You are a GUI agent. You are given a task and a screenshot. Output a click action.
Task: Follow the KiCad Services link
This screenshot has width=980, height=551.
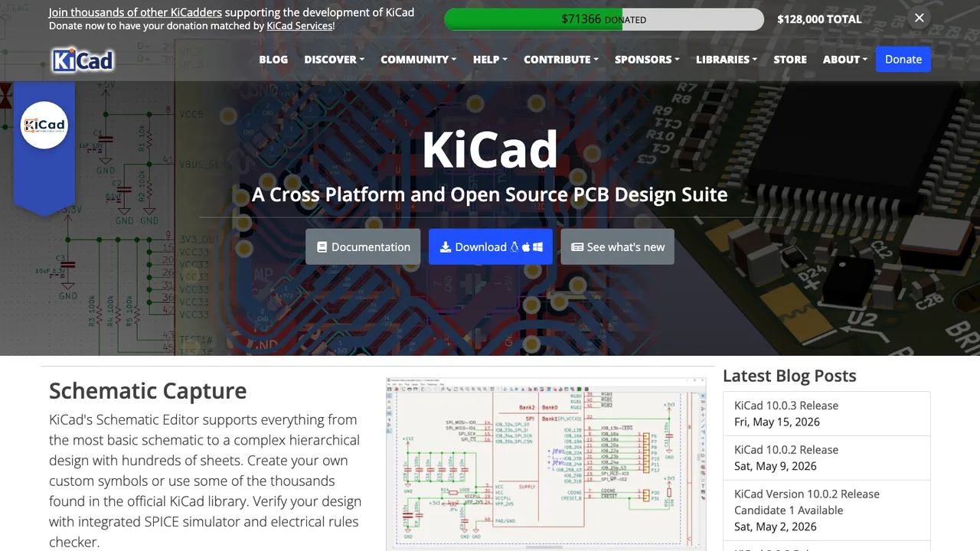299,25
